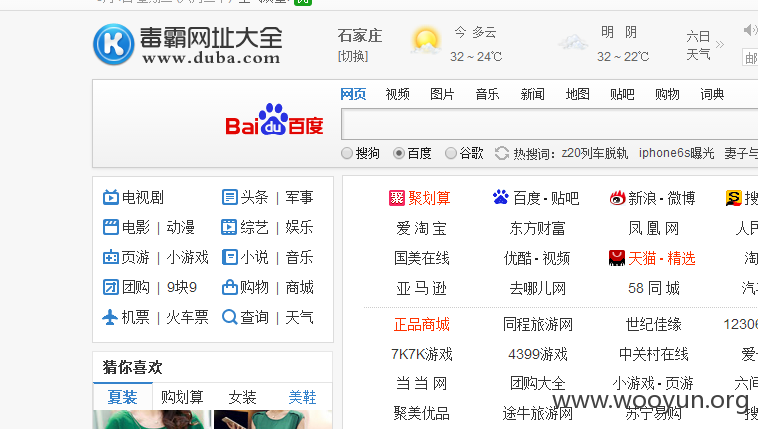This screenshot has height=429, width=758.
Task: Open hot search z20列车脱轨
Action: (x=595, y=153)
